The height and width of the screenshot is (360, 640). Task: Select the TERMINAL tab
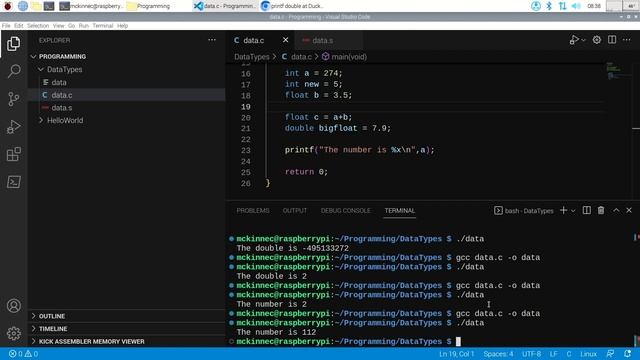[400, 211]
